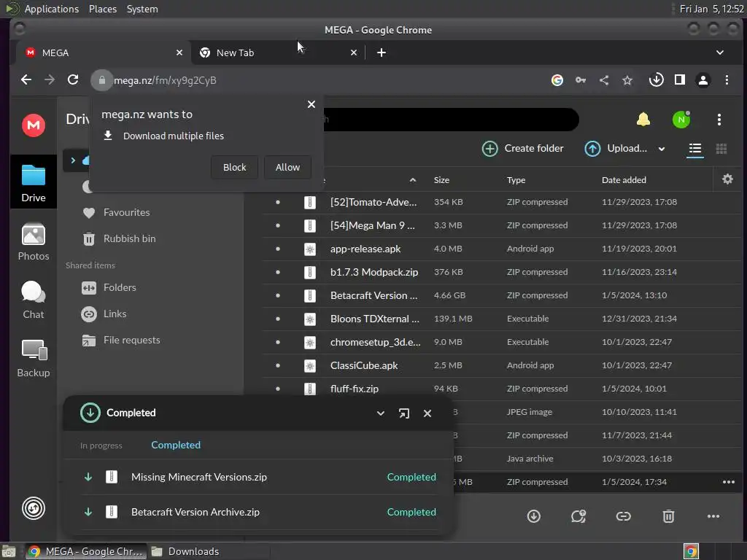
Task: Open Chrome profile icon
Action: pos(703,80)
